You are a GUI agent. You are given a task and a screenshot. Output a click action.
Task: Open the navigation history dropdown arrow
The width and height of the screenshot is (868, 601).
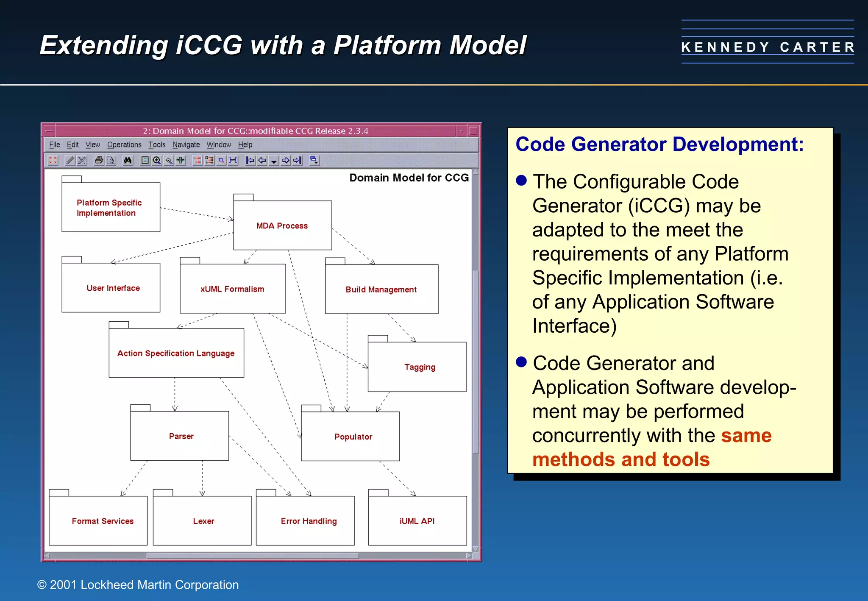(274, 161)
